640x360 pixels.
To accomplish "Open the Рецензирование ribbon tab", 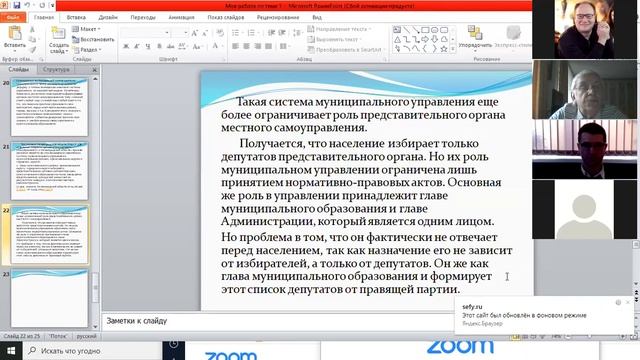I will [278, 17].
